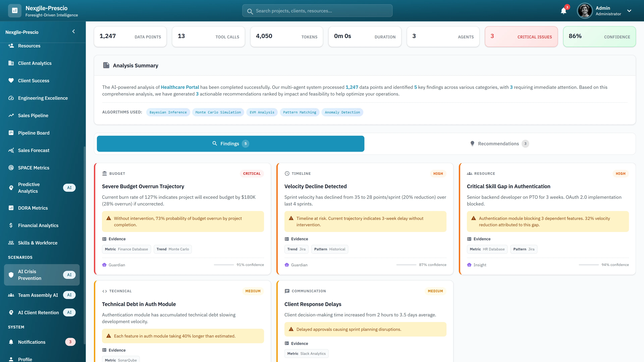Click the Skills & Workforce people icon
Screen dimensions: 644x362
pos(11,243)
